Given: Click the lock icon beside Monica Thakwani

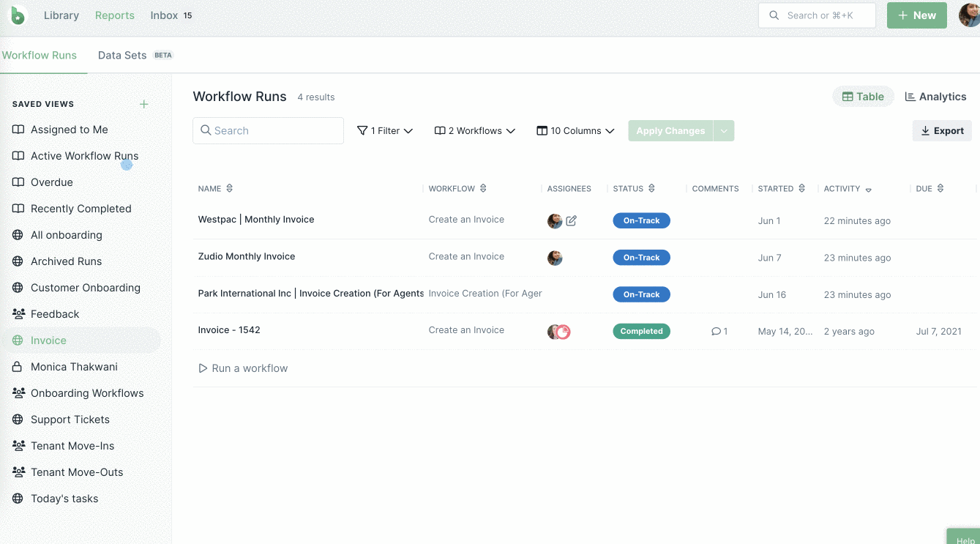Looking at the screenshot, I should coord(18,367).
